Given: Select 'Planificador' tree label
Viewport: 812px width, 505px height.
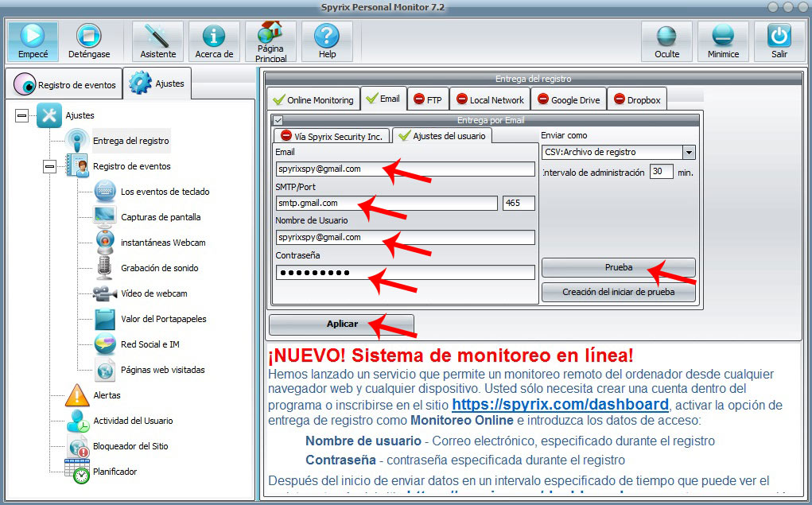Looking at the screenshot, I should (115, 472).
